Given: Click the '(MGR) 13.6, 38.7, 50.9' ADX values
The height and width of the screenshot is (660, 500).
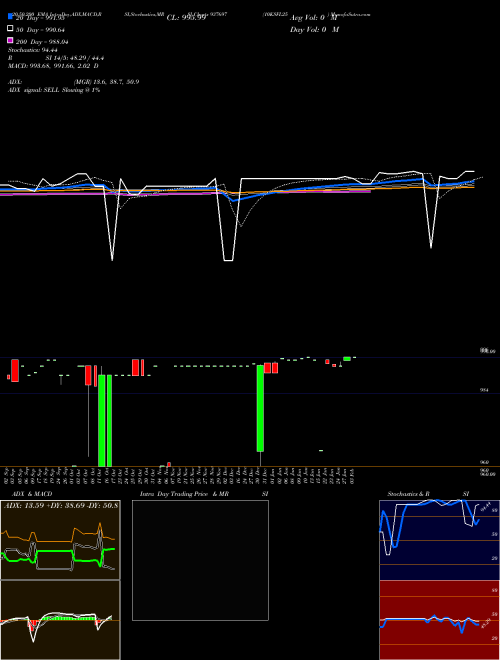Looking at the screenshot, I should pyautogui.click(x=106, y=82).
